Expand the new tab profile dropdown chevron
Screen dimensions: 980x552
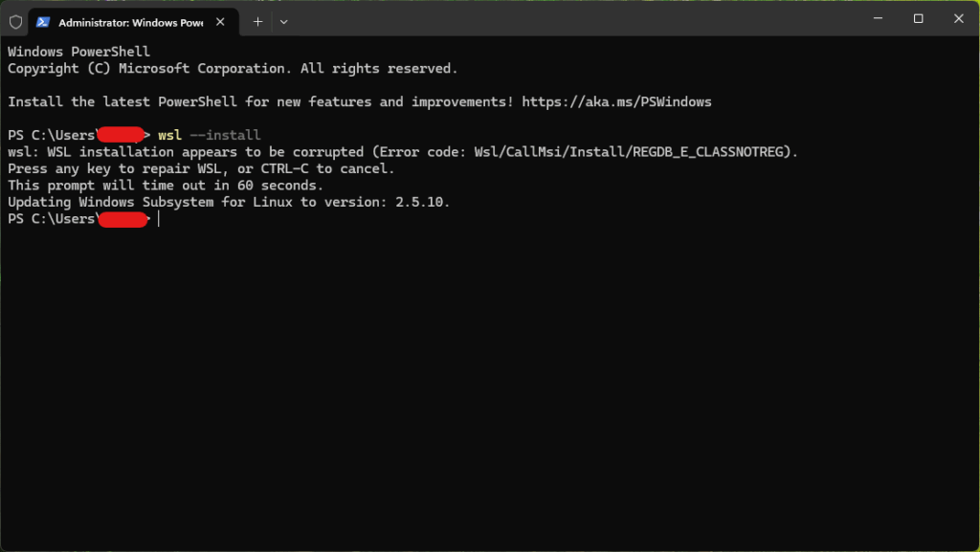(283, 22)
